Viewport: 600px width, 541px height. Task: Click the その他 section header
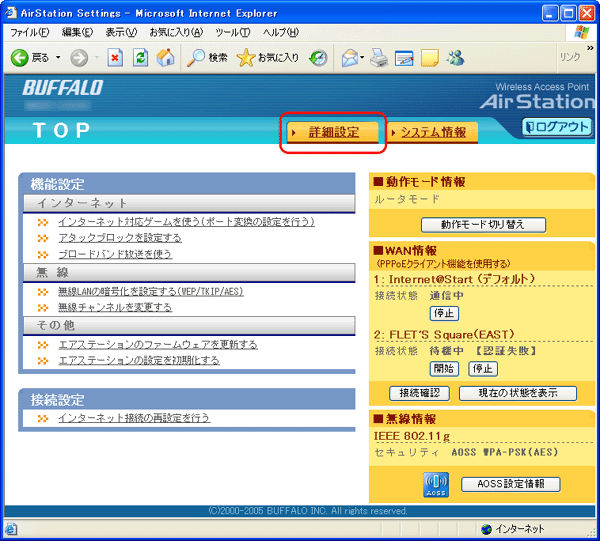(x=189, y=326)
